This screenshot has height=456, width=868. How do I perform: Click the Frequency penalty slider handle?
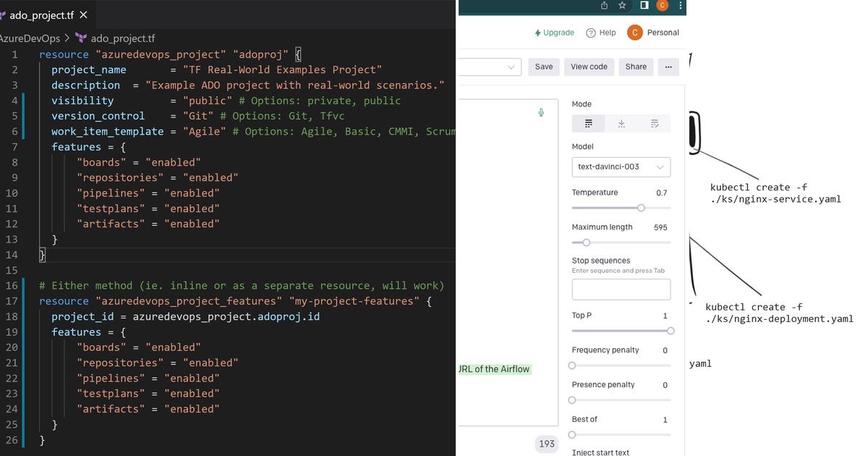(x=572, y=366)
